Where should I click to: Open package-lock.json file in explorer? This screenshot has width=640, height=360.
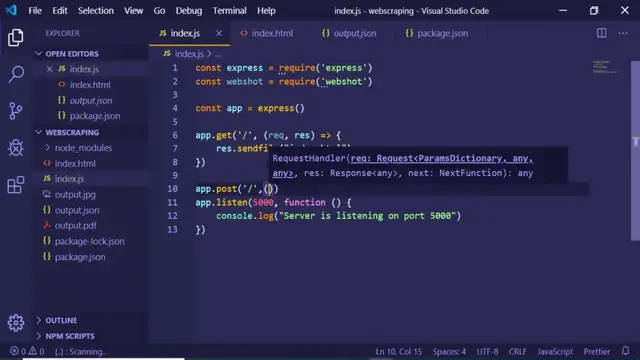(x=89, y=241)
